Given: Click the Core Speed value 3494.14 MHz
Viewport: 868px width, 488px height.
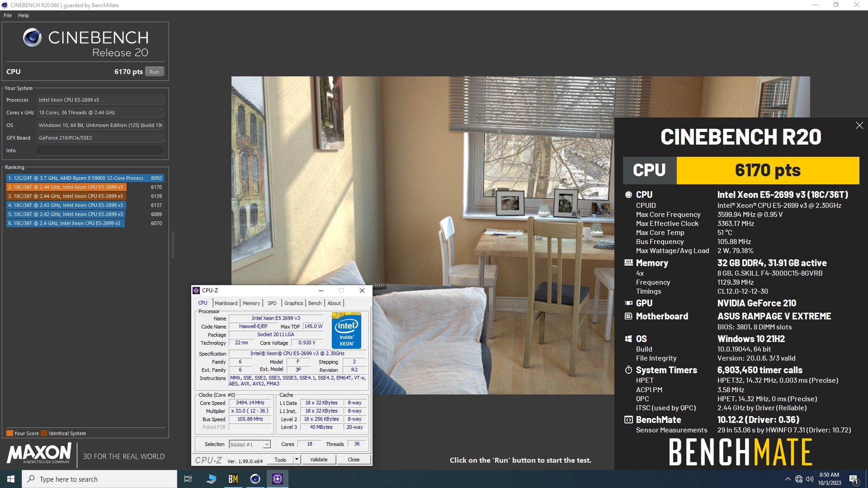Looking at the screenshot, I should click(250, 403).
